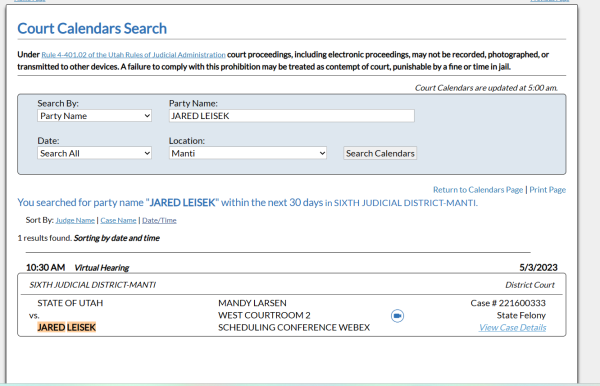Image resolution: width=600 pixels, height=386 pixels.
Task: Click the Search Calendars button
Action: (x=380, y=153)
